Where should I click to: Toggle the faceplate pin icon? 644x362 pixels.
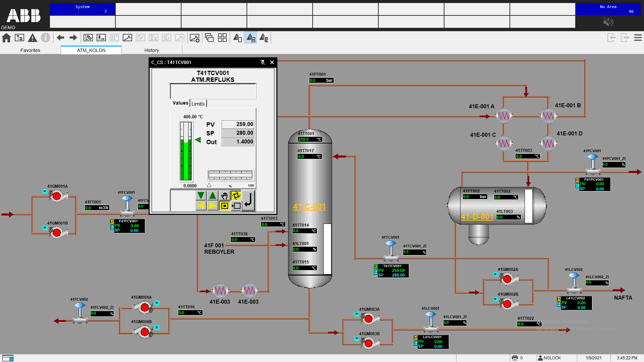click(x=263, y=62)
